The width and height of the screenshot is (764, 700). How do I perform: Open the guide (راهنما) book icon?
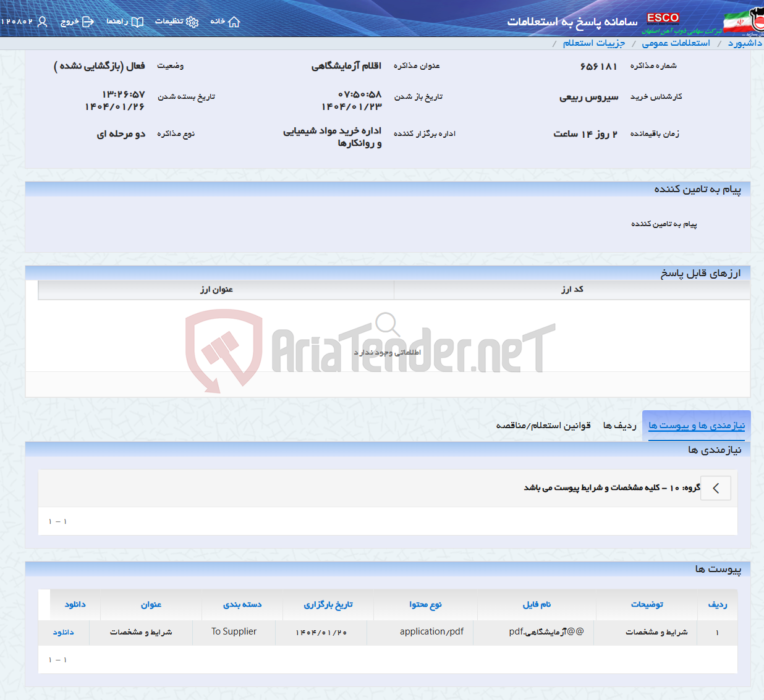pos(137,22)
